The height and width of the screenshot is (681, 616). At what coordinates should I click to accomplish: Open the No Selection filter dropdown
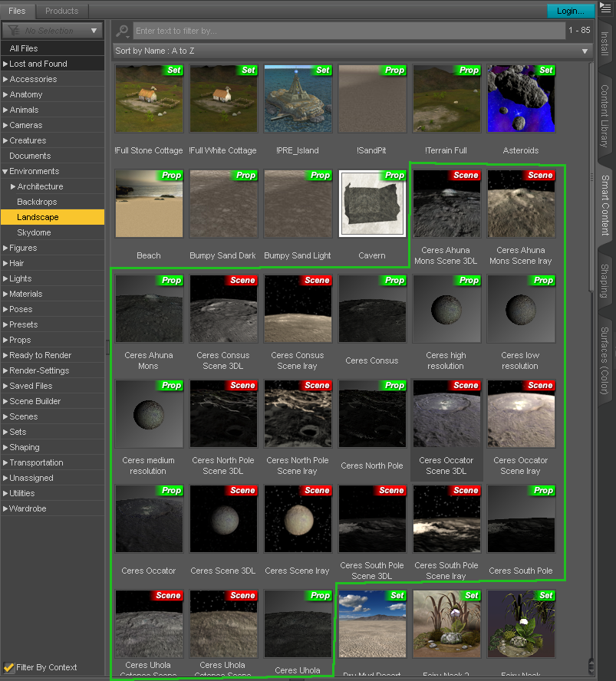coord(53,31)
